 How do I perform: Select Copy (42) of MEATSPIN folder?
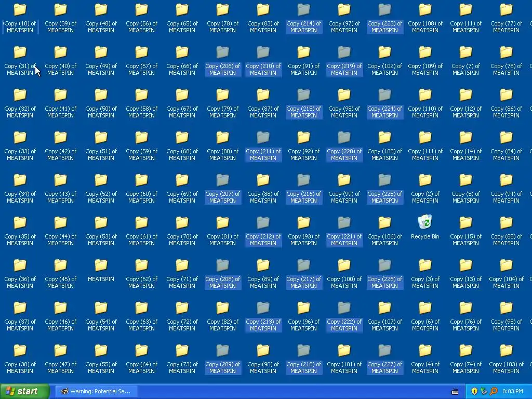60,145
